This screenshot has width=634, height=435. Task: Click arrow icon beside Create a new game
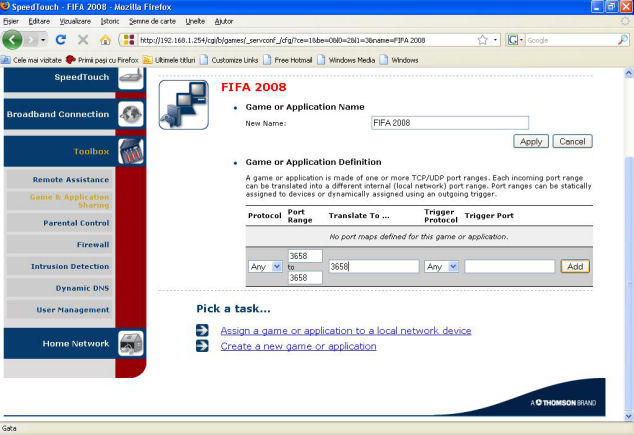202,346
